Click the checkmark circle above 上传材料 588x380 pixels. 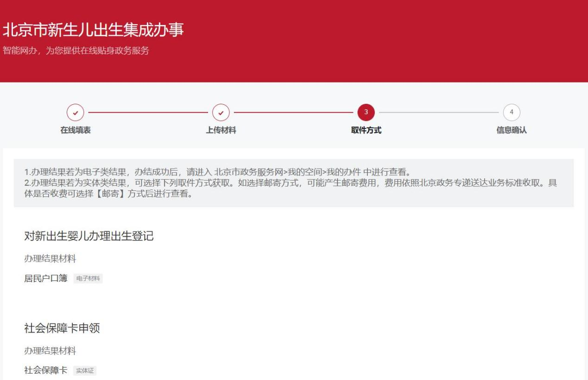pos(221,112)
